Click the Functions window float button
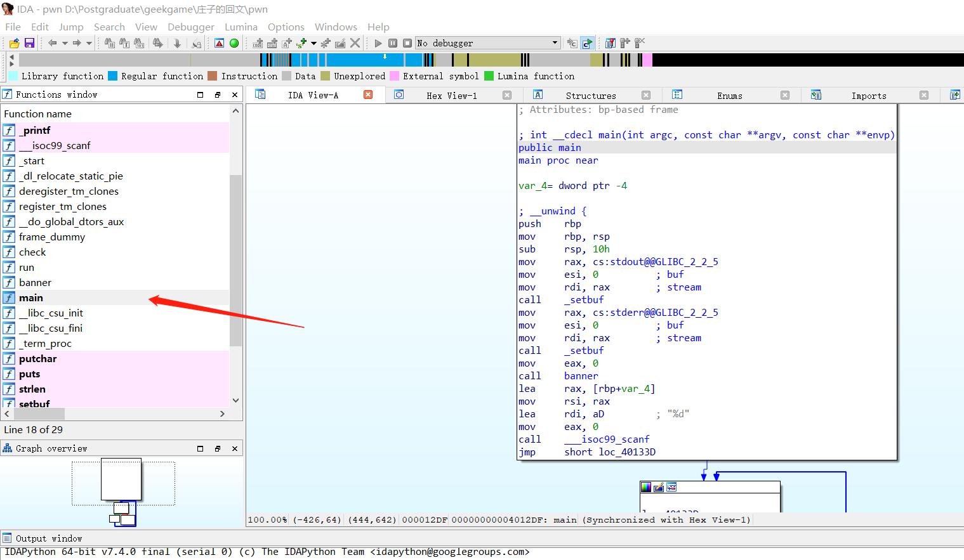Screen dimensions: 964x560 217,94
